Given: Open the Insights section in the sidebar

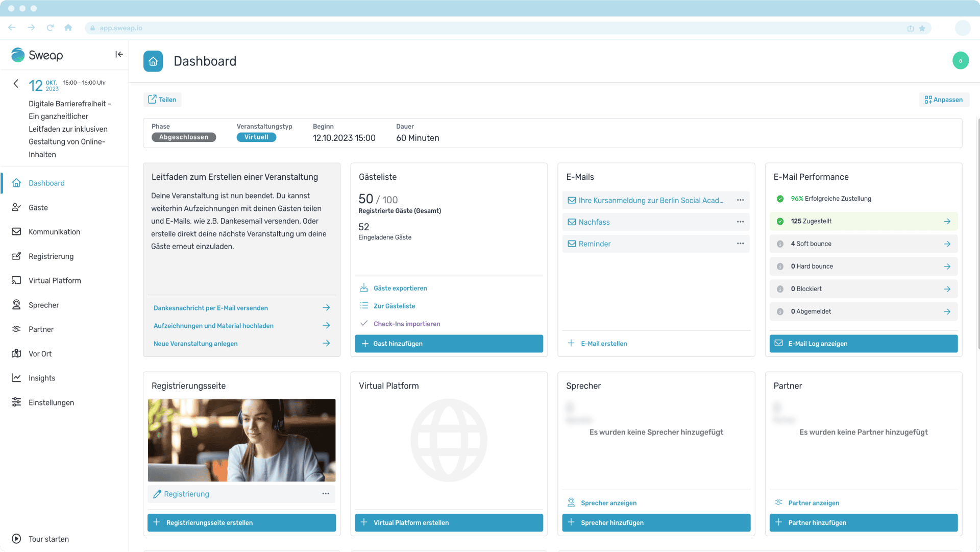Looking at the screenshot, I should (x=41, y=378).
